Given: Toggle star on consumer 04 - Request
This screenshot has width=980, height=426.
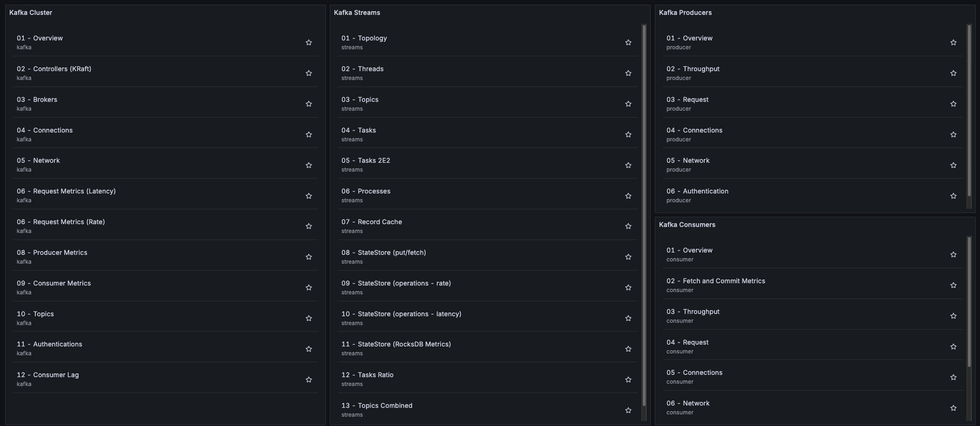Looking at the screenshot, I should 953,347.
